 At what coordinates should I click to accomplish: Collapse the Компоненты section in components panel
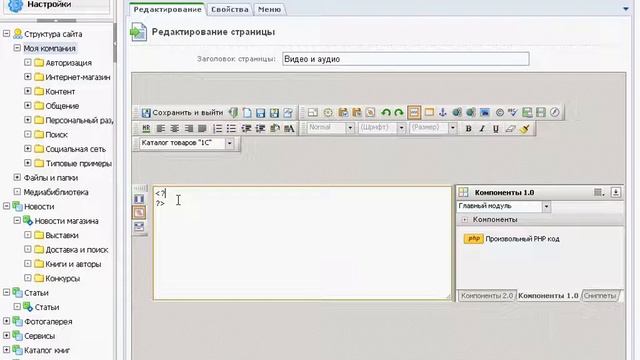tap(464, 220)
